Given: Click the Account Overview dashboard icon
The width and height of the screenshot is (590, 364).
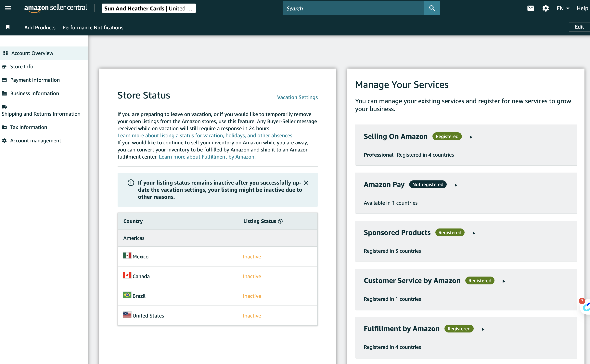Looking at the screenshot, I should (6, 53).
